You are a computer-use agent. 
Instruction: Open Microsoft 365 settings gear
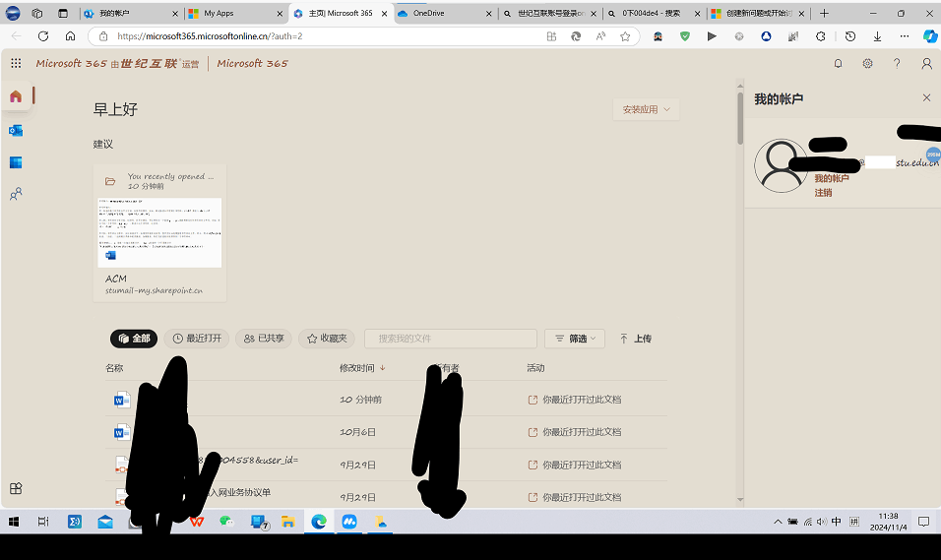pyautogui.click(x=867, y=63)
